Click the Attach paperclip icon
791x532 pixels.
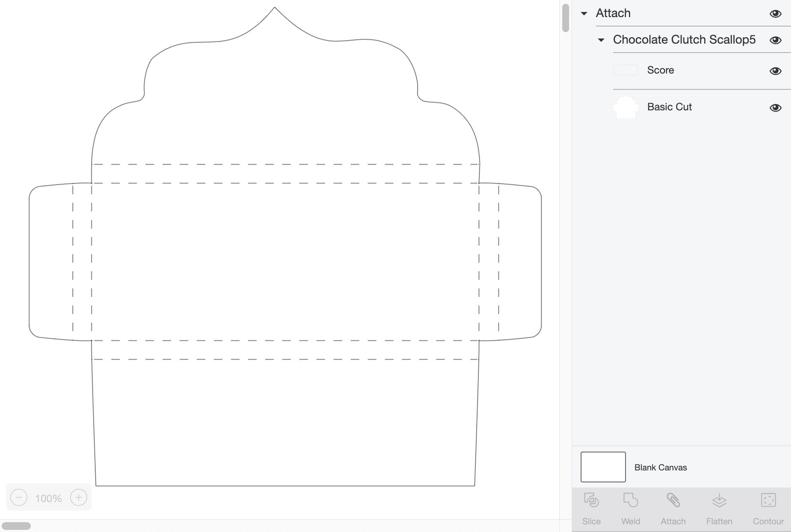click(x=673, y=500)
